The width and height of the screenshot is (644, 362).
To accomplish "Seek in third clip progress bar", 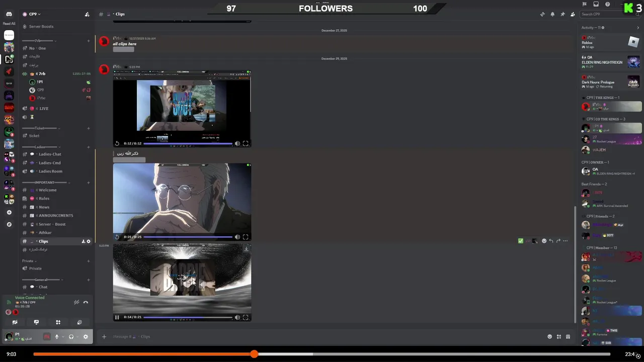I will pyautogui.click(x=188, y=317).
